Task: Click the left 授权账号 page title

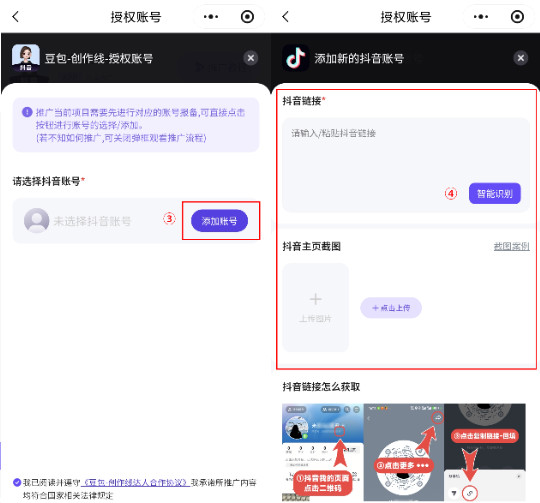Action: [x=136, y=17]
